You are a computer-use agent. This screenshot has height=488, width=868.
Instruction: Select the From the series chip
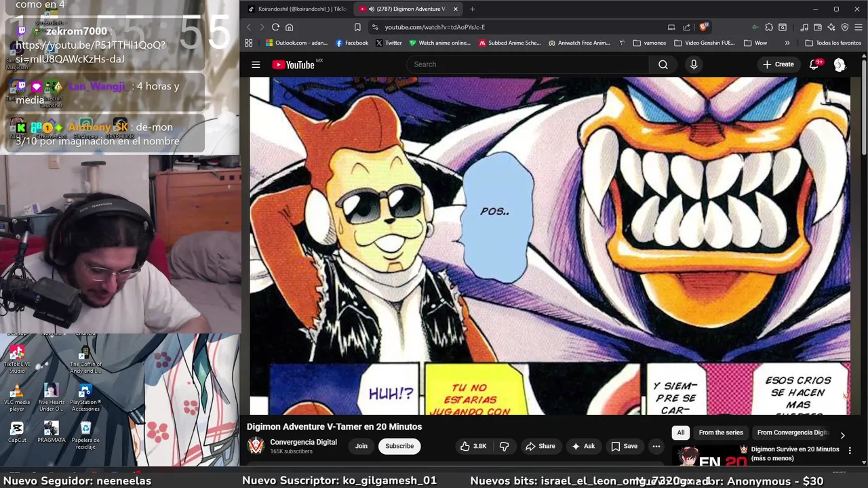tap(721, 432)
